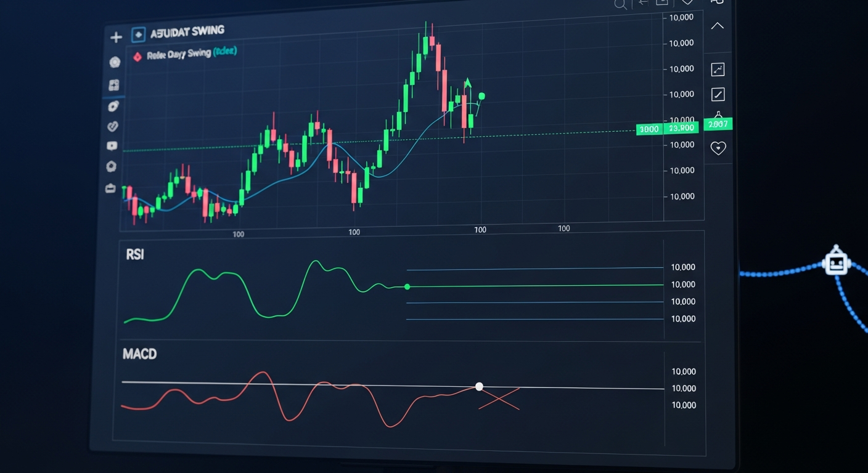Collapse panel with the up chevron
The height and width of the screenshot is (473, 868).
717,26
